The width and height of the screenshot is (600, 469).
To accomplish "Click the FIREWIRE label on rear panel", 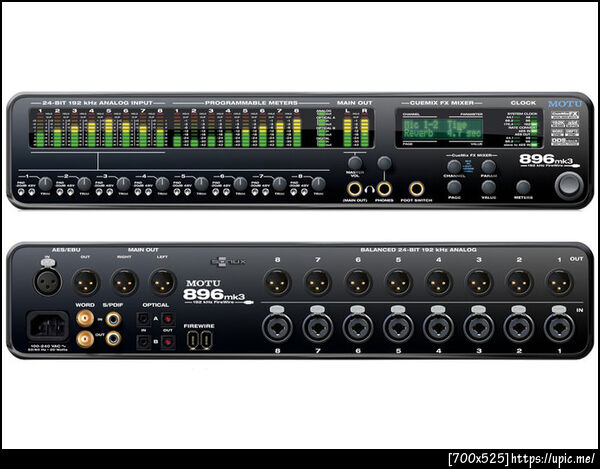I will pyautogui.click(x=199, y=326).
